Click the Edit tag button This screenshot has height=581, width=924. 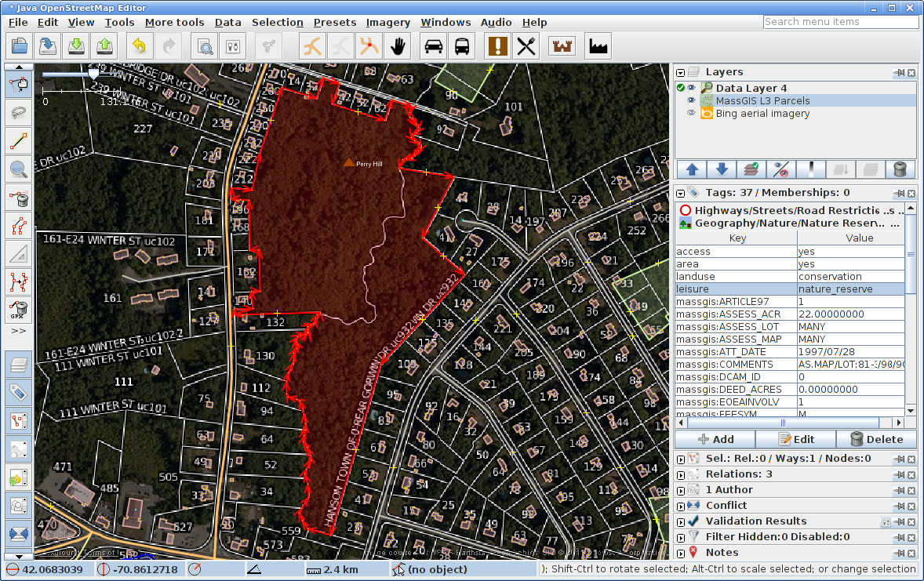pyautogui.click(x=795, y=439)
